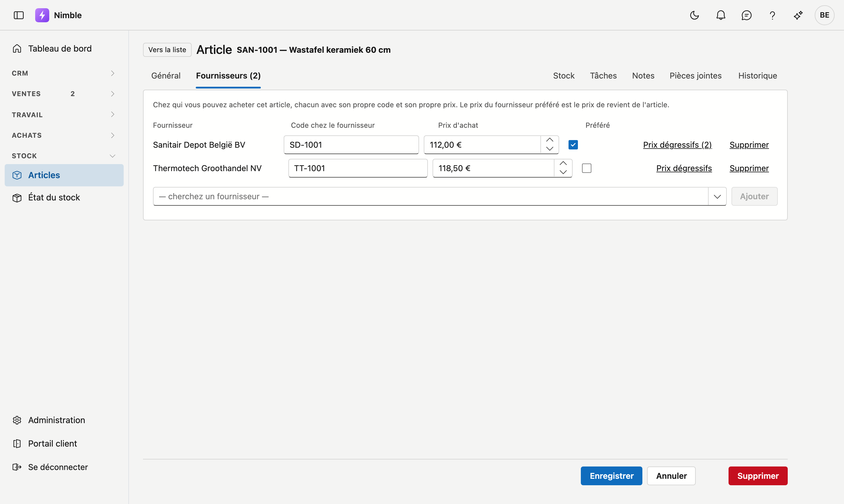Go to Tableau de bord
844x504 pixels.
click(64, 49)
